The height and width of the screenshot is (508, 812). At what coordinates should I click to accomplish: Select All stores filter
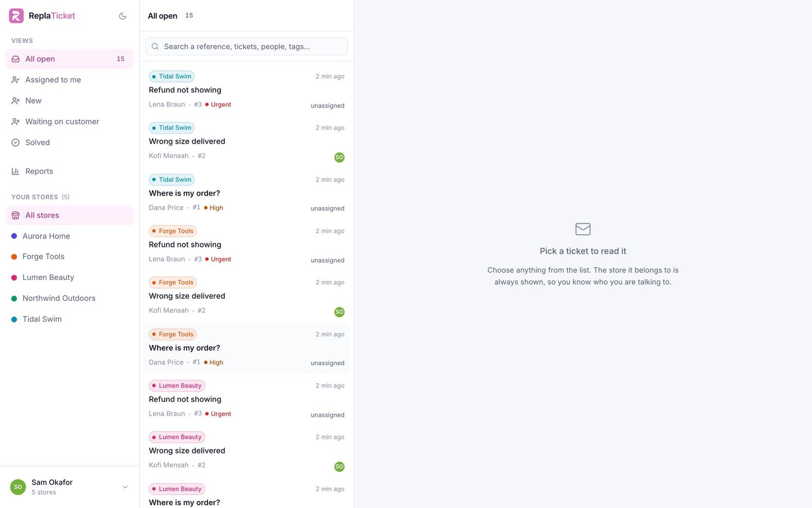coord(70,215)
